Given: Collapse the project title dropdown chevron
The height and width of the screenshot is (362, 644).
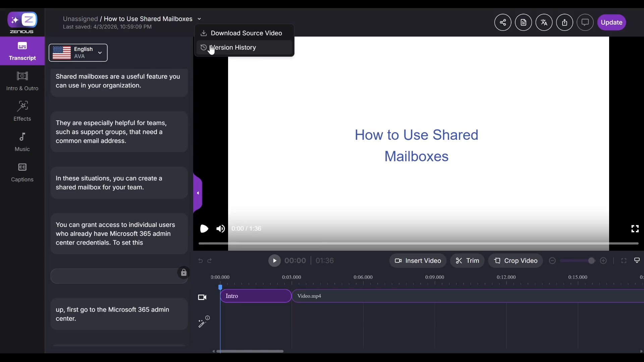Looking at the screenshot, I should click(199, 19).
